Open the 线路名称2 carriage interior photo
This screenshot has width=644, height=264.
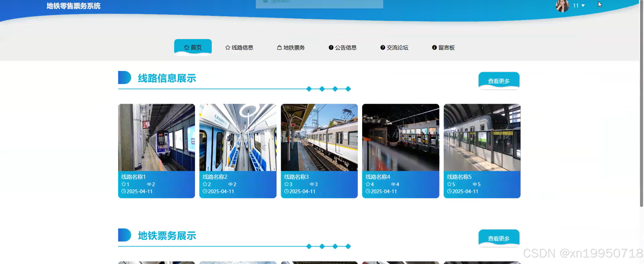coord(238,137)
